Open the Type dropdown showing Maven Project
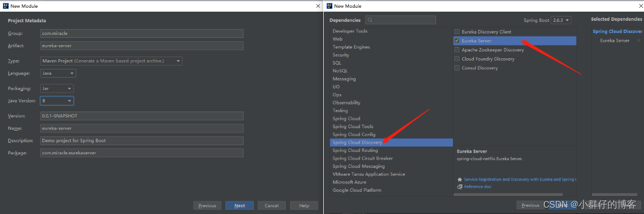Image resolution: width=644 pixels, height=214 pixels. pos(111,61)
